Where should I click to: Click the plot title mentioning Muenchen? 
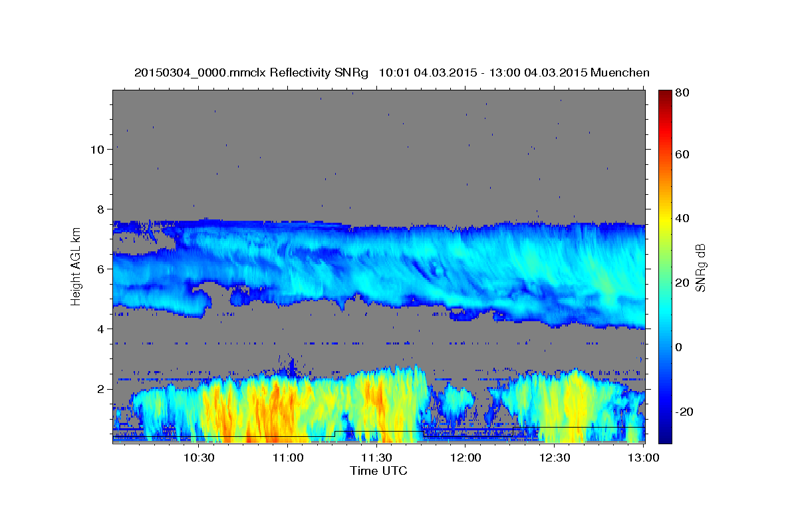[392, 72]
